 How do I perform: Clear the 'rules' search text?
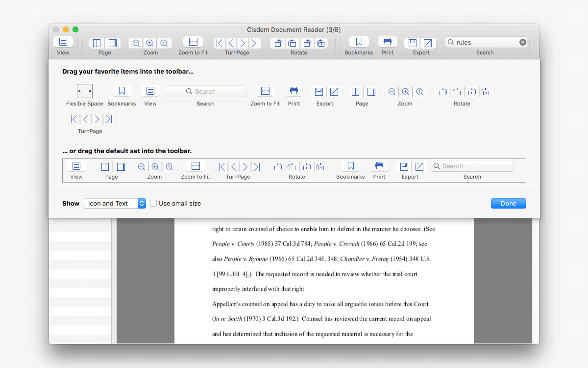pos(523,42)
